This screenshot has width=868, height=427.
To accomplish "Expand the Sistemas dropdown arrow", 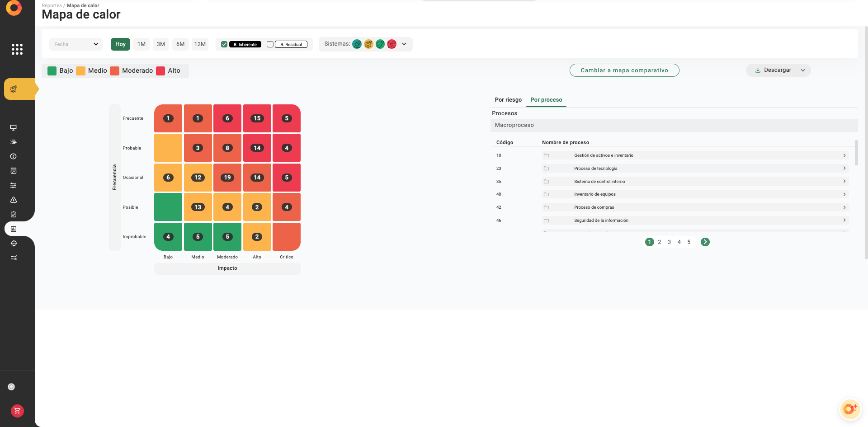I will [404, 44].
